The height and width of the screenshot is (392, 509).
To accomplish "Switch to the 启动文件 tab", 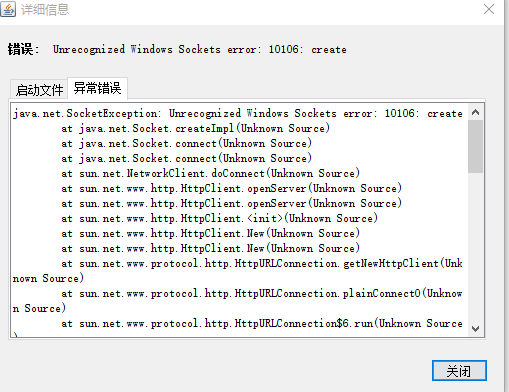I will (39, 90).
